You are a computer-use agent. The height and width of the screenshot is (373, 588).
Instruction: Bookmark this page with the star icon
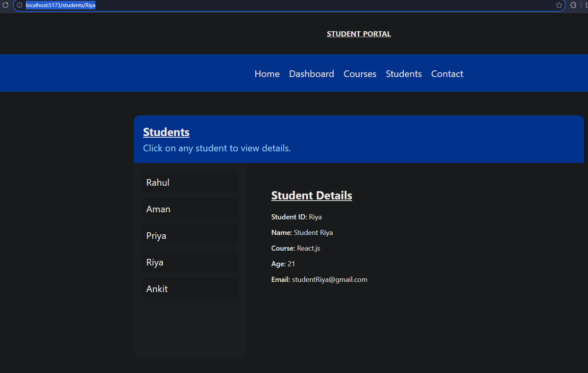click(x=559, y=5)
